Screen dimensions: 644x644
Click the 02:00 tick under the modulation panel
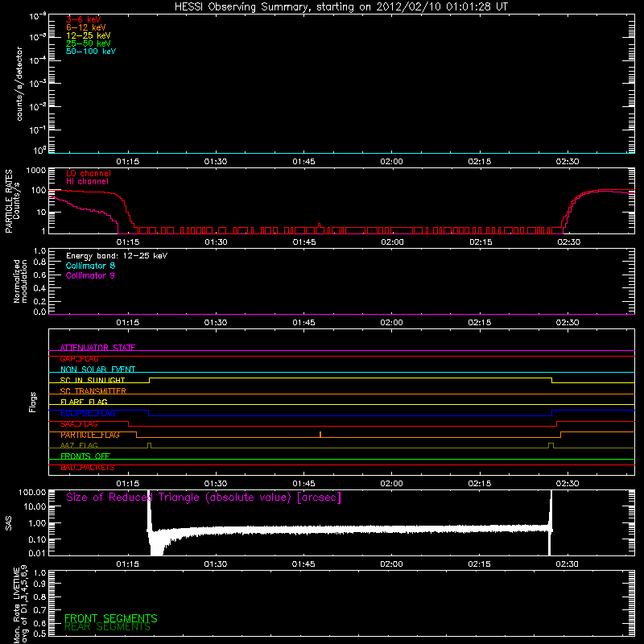(391, 323)
